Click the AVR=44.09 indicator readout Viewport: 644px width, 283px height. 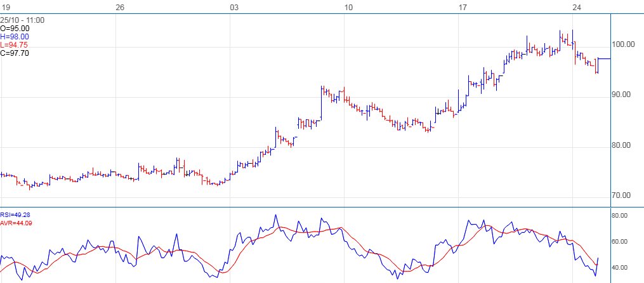point(16,223)
